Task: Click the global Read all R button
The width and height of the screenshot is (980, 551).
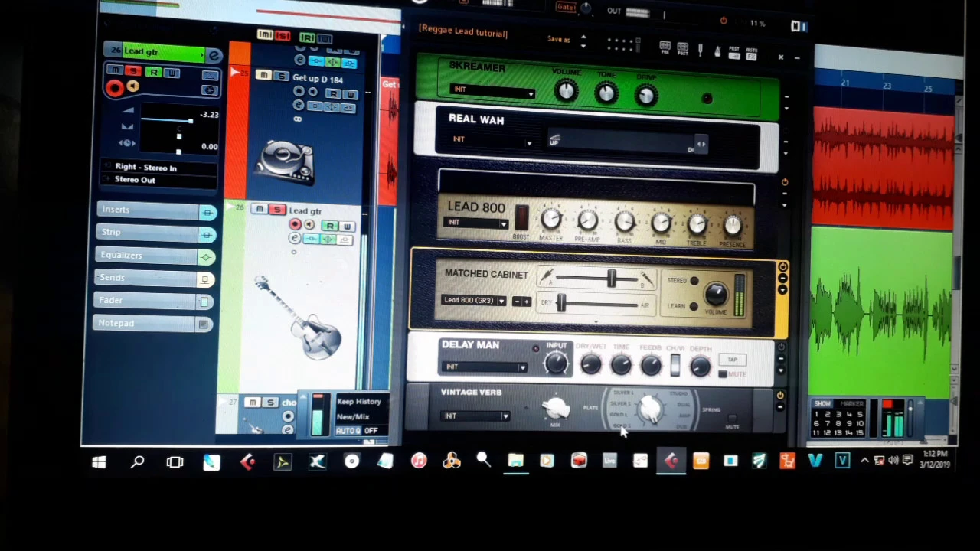Action: pos(307,37)
